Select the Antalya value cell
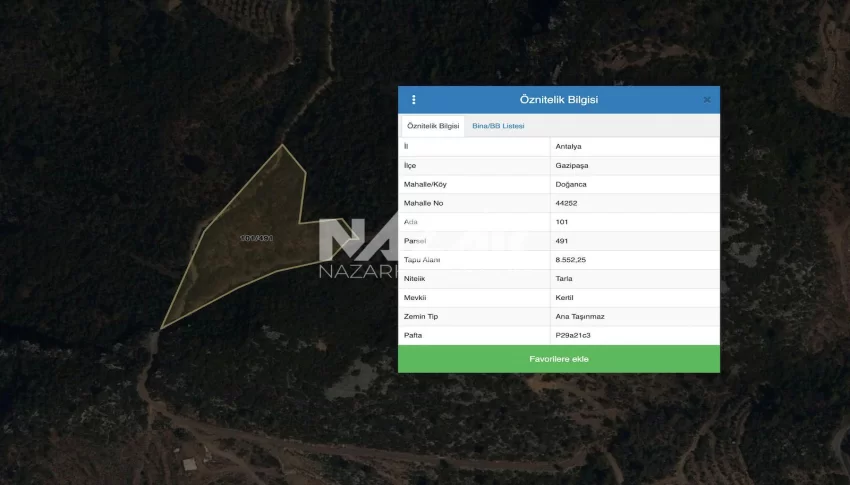850x485 pixels. pos(635,146)
